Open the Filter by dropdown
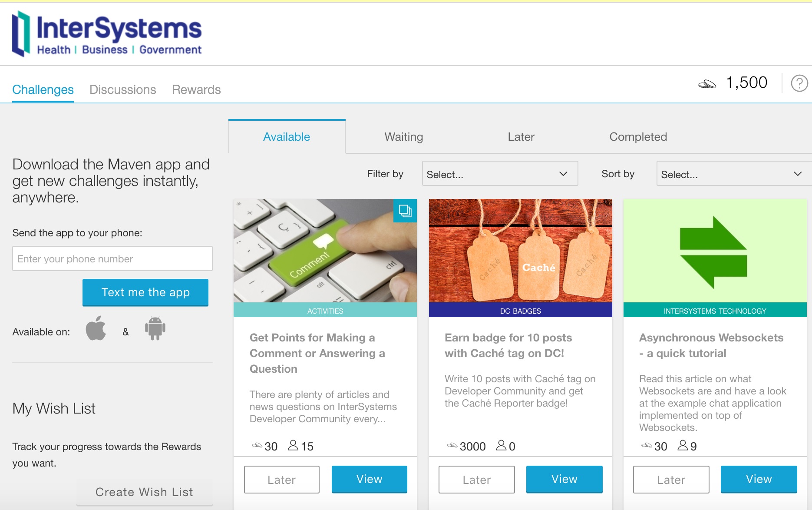 (x=500, y=174)
